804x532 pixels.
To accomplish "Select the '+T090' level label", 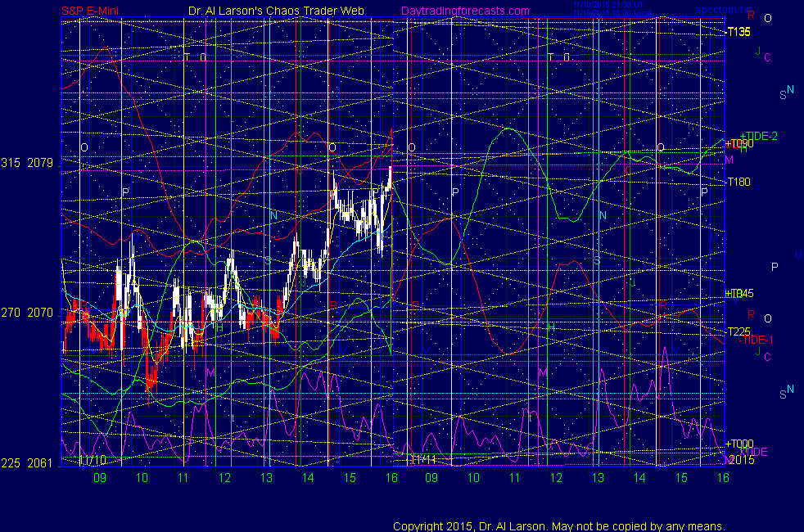I will [x=739, y=144].
